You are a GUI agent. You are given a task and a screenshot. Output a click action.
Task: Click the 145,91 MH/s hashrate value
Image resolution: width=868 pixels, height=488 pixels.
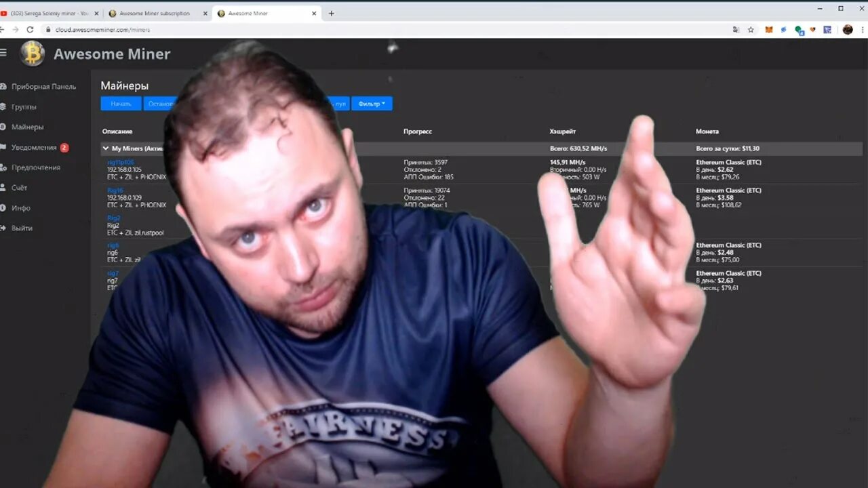(568, 163)
